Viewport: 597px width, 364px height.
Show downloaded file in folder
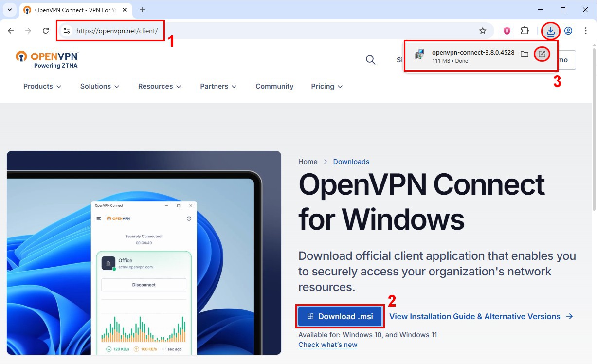click(524, 54)
